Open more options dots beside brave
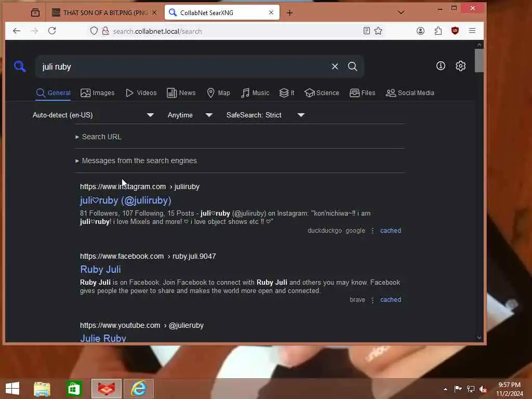Screen dimensions: 532x399 pyautogui.click(x=373, y=300)
